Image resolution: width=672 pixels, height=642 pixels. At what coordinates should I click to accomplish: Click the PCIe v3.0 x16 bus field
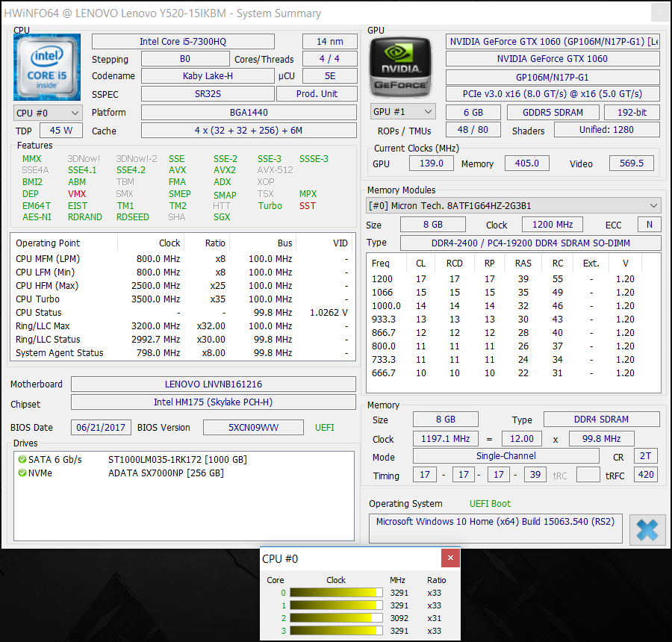[553, 94]
